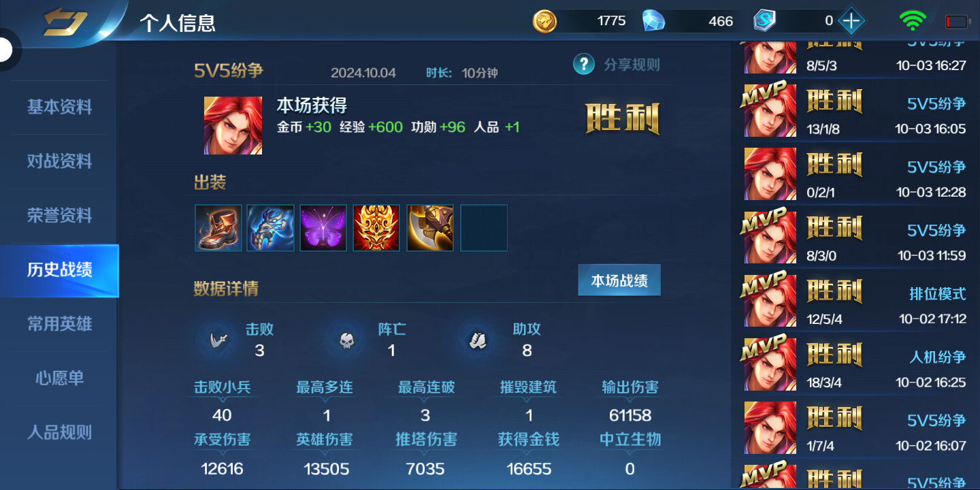
Task: Select the 人机纷争 18/3/4 match record
Action: tap(855, 365)
